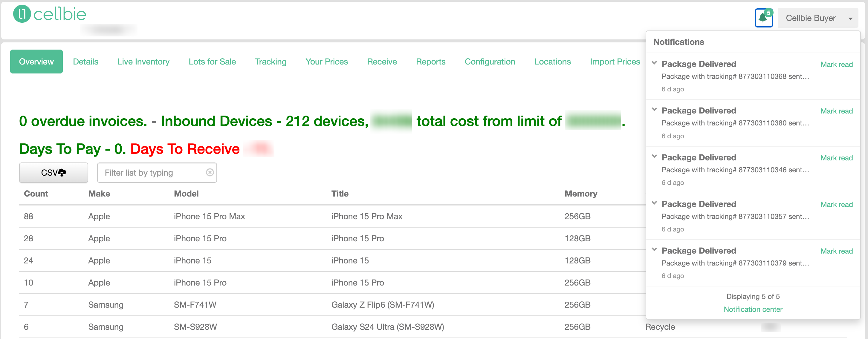The width and height of the screenshot is (868, 339).
Task: Expand notification for tracking 877303110357
Action: tap(654, 203)
